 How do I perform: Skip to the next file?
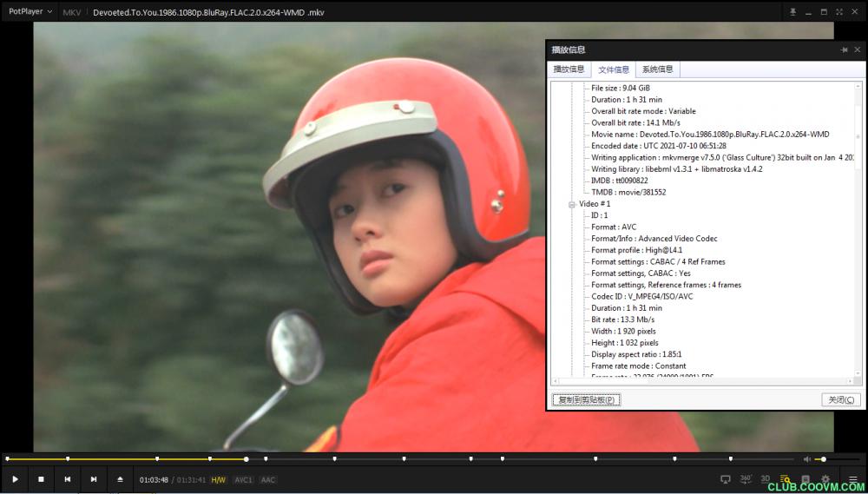(x=94, y=479)
